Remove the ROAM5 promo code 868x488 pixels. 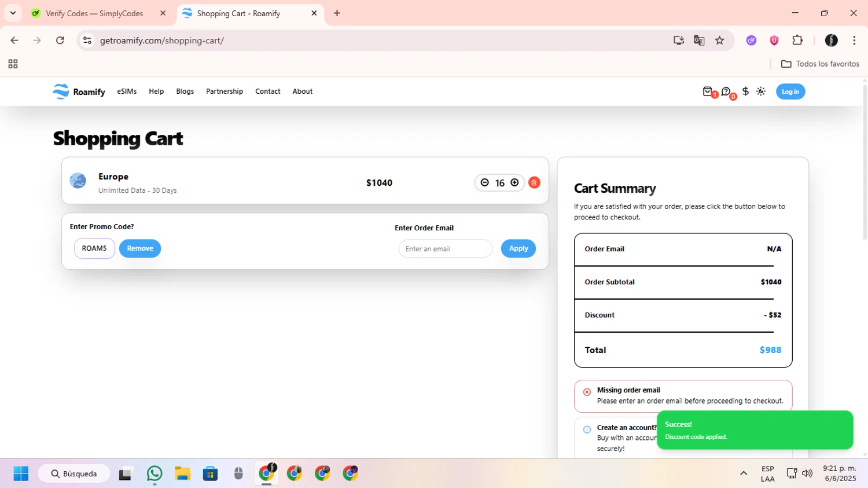[x=140, y=248]
